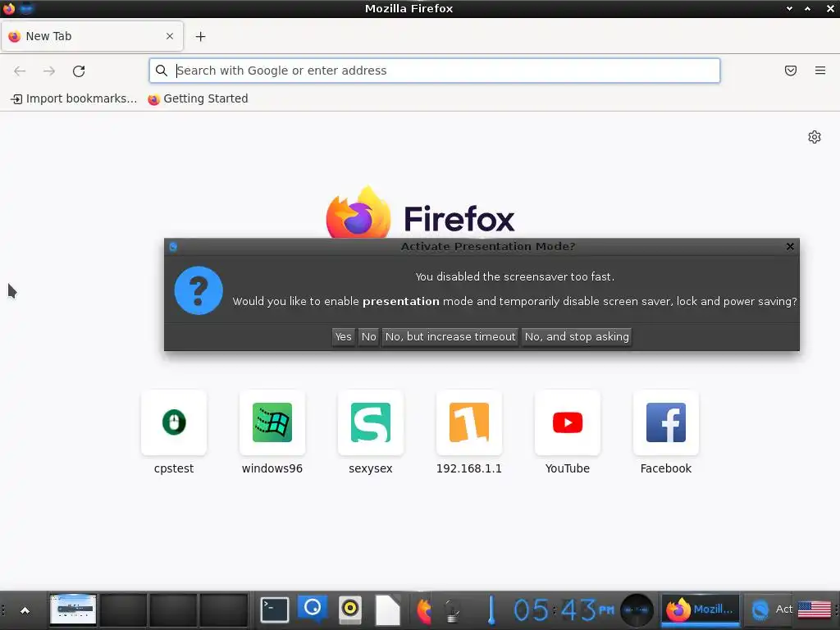Open the Firefox window menu icon in titlebar

coord(8,8)
